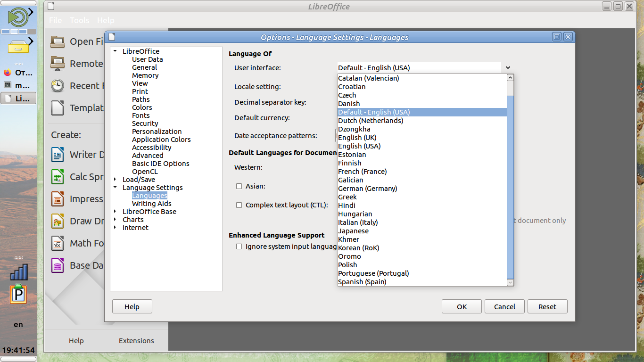644x362 pixels.
Task: Open the file drawer panel icon
Action: [18, 45]
